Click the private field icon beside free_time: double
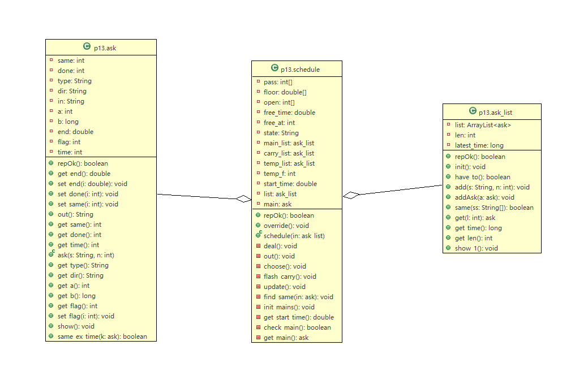Image resolution: width=588 pixels, height=384 pixels. pos(258,113)
